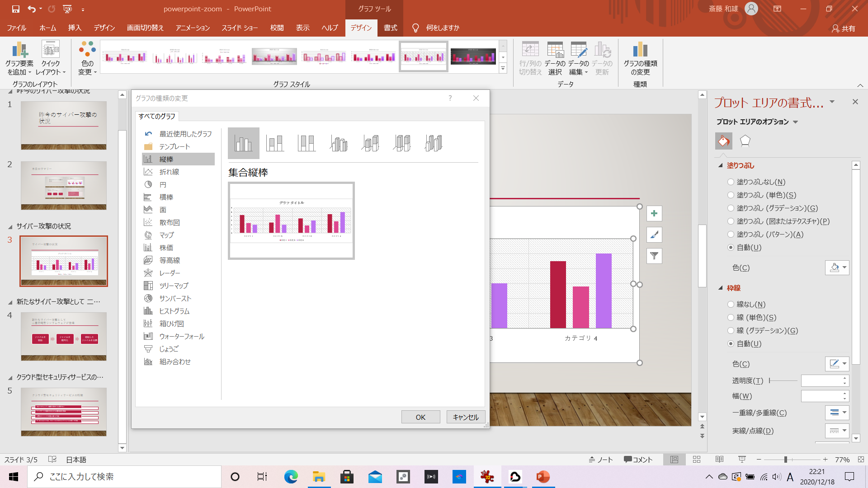The height and width of the screenshot is (488, 868).
Task: Click the キャンセル button
Action: (x=466, y=417)
